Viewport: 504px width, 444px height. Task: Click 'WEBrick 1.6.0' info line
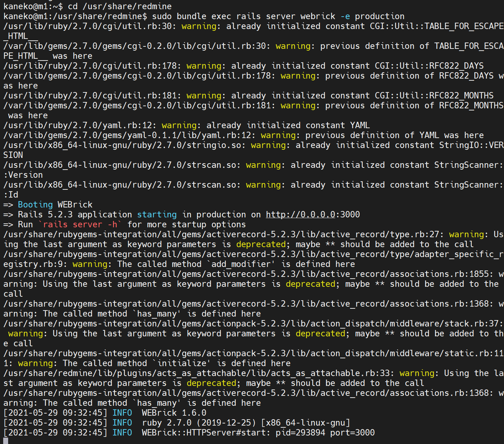[x=174, y=413]
